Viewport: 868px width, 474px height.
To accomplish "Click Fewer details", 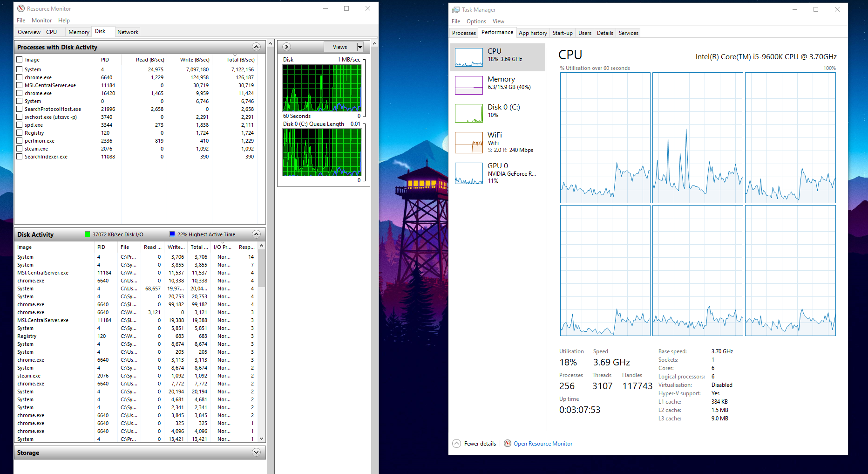I will click(x=480, y=444).
